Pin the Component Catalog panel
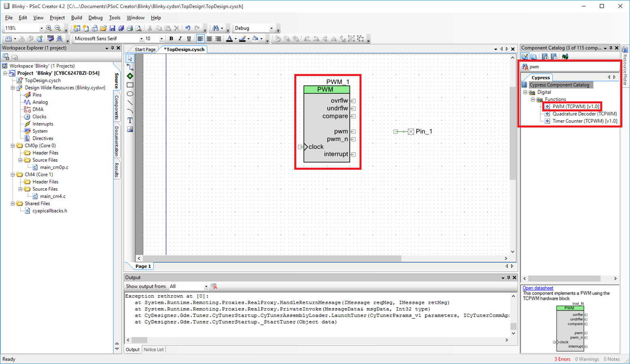The image size is (630, 364). [611, 48]
